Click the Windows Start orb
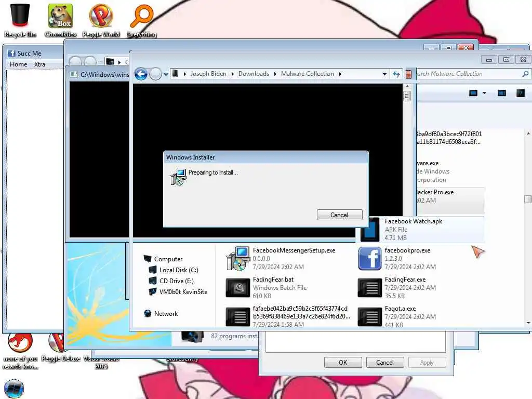This screenshot has height=399, width=532. (14, 389)
